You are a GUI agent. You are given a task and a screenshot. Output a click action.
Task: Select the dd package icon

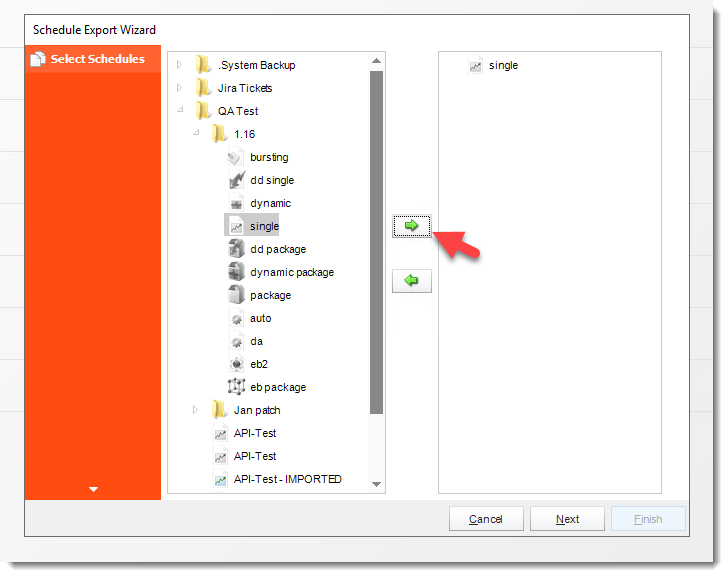click(x=236, y=249)
